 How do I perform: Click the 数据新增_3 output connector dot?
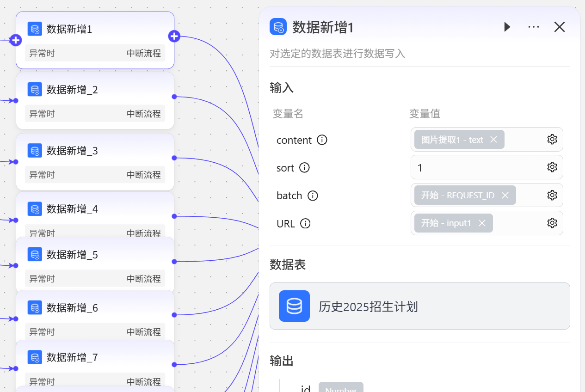(x=174, y=158)
